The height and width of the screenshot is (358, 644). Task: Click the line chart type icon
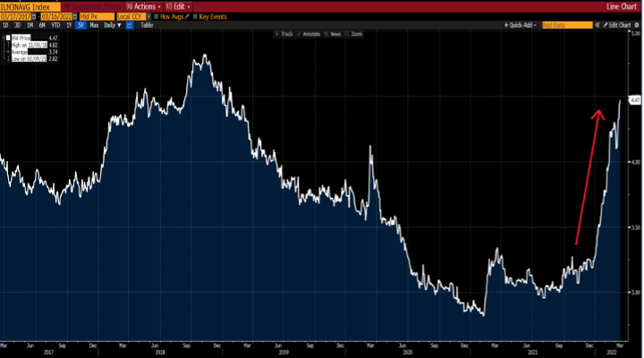click(x=130, y=25)
